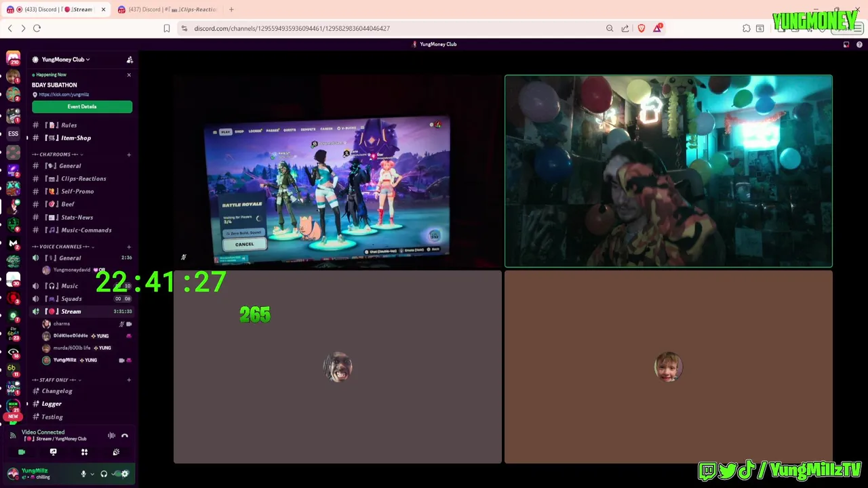Image resolution: width=868 pixels, height=488 pixels.
Task: Open the activities launcher icon
Action: click(x=85, y=452)
